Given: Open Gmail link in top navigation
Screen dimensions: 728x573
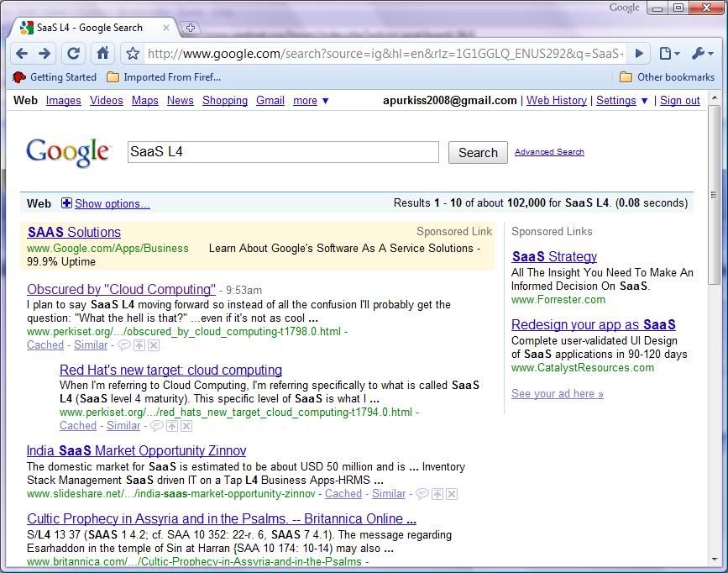Looking at the screenshot, I should [270, 100].
